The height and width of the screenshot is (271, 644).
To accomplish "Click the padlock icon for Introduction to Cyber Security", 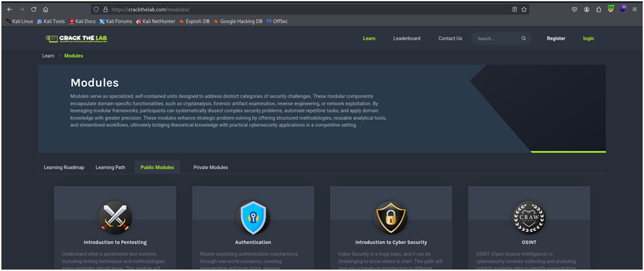I will click(391, 217).
